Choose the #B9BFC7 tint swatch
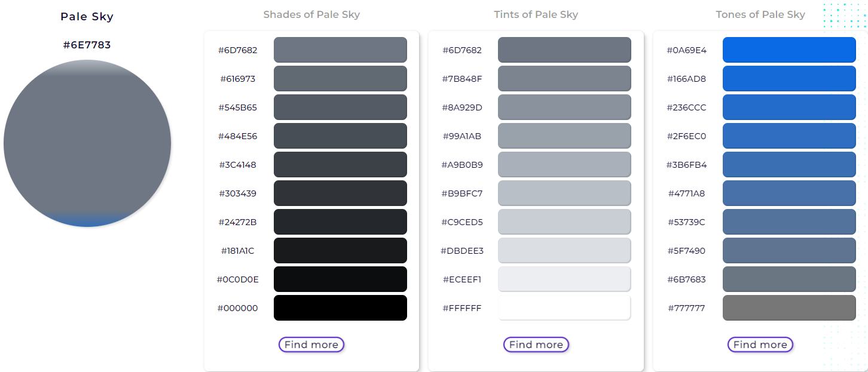The width and height of the screenshot is (868, 372). click(564, 193)
